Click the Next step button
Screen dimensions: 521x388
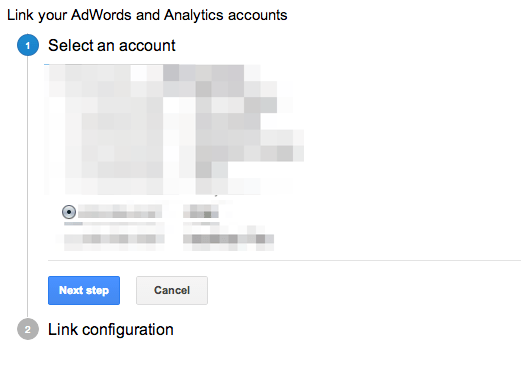click(84, 290)
